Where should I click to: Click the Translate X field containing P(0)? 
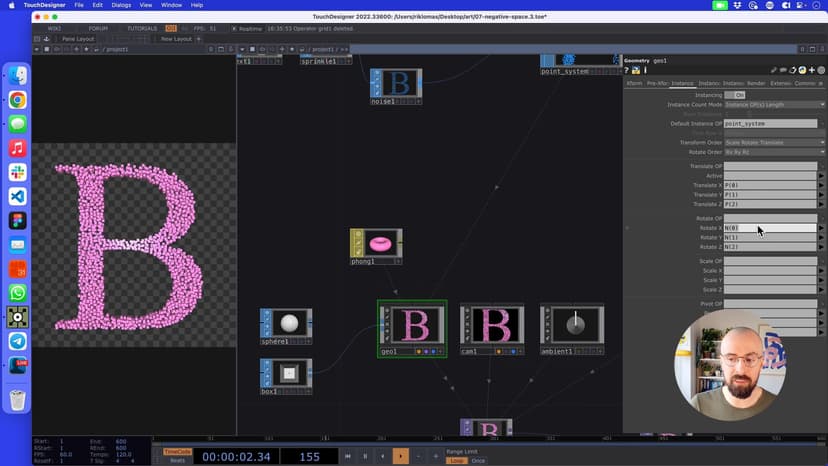[x=770, y=185]
